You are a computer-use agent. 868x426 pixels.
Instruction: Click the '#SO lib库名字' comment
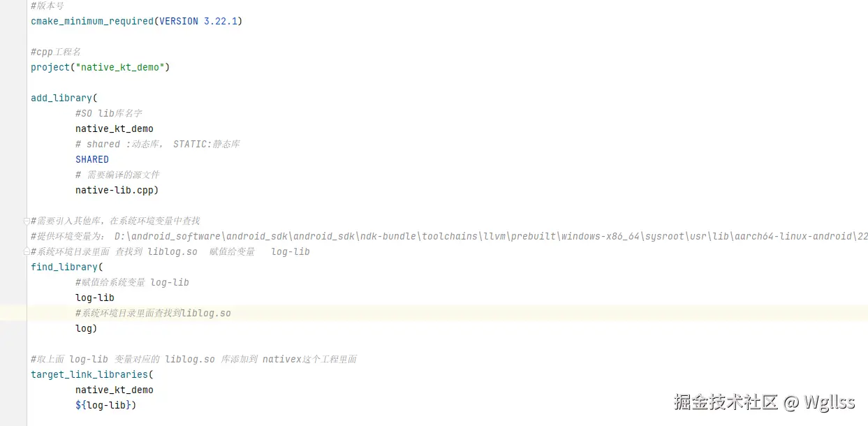point(109,113)
